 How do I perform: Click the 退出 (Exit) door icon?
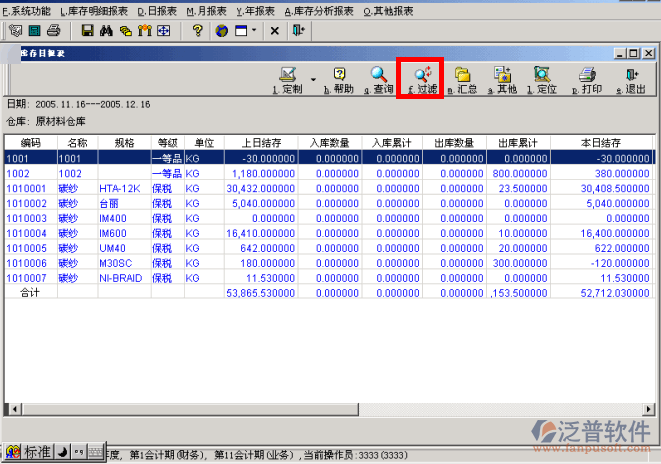tap(630, 79)
